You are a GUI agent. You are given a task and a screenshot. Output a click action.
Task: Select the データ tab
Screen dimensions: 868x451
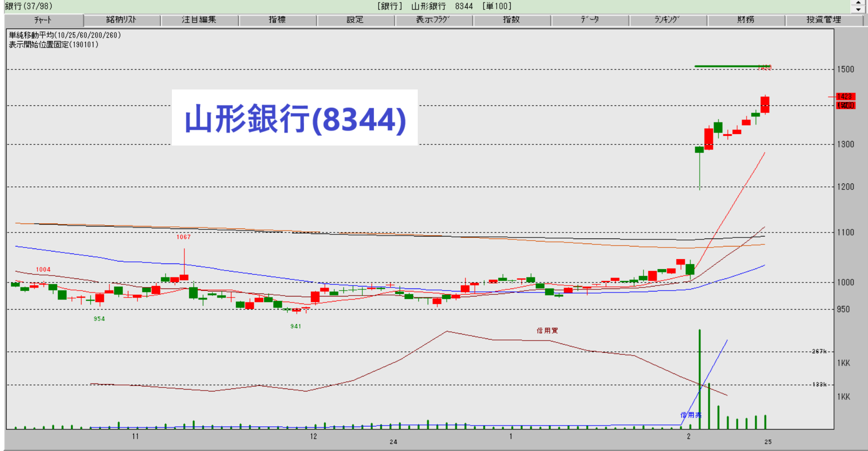(x=590, y=20)
